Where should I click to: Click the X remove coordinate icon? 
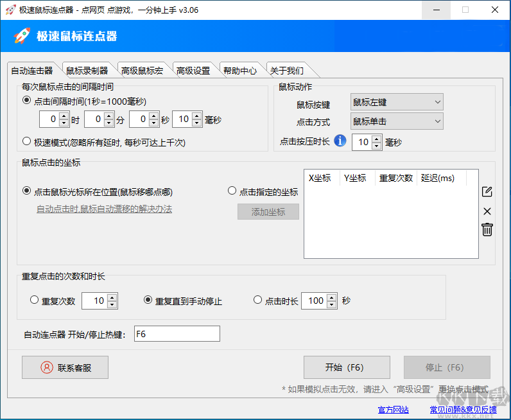tap(487, 211)
